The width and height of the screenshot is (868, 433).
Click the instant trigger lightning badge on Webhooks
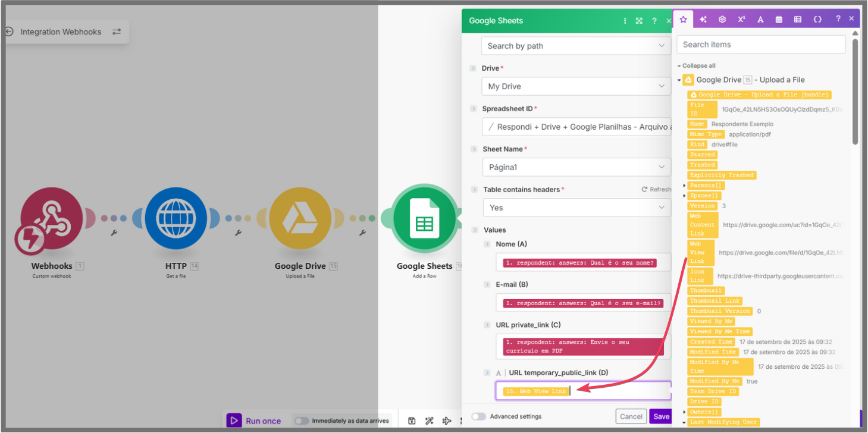pos(30,240)
